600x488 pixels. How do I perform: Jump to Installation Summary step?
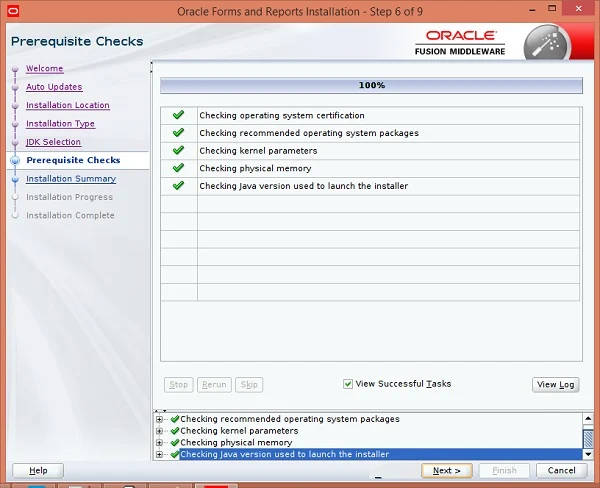71,179
